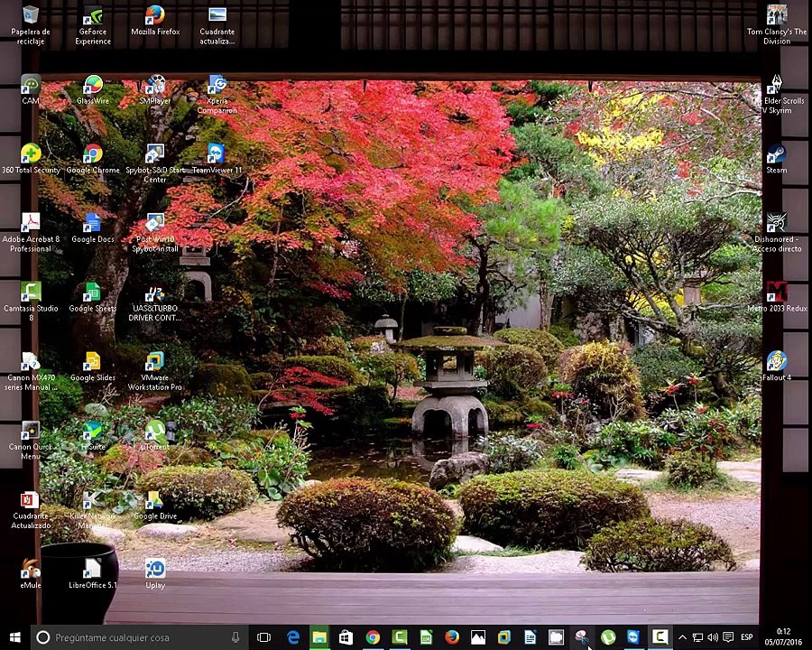Open the Windows Start menu
The image size is (812, 650).
[14, 637]
